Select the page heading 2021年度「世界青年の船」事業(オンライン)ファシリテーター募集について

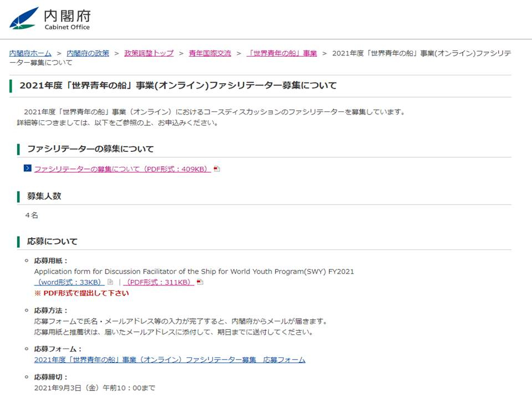point(178,85)
